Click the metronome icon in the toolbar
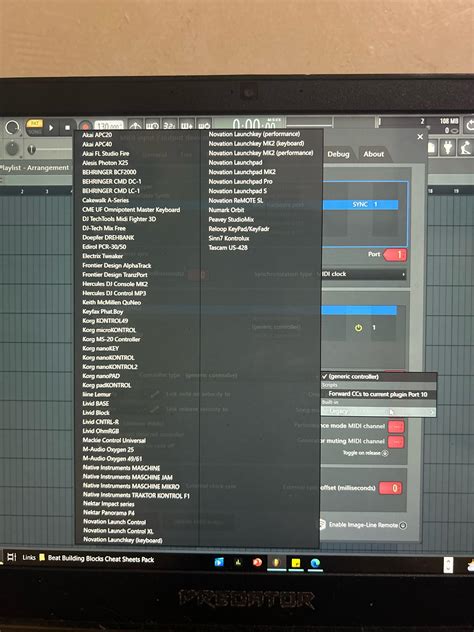Screen dimensions: 474x632 [135, 125]
